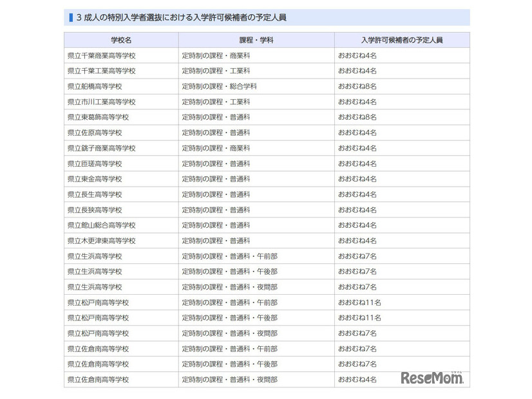Click '定時制の課程・普通科' in the 長生 row
Image resolution: width=532 pixels, height=399 pixels.
point(216,194)
